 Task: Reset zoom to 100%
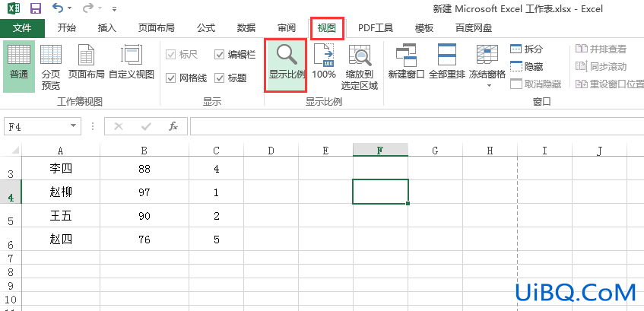[x=324, y=62]
